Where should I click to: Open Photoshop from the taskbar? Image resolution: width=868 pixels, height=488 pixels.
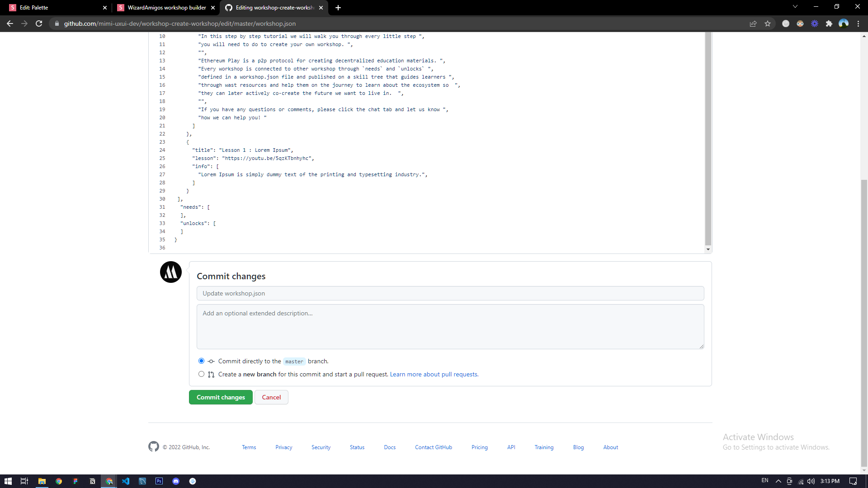tap(159, 481)
